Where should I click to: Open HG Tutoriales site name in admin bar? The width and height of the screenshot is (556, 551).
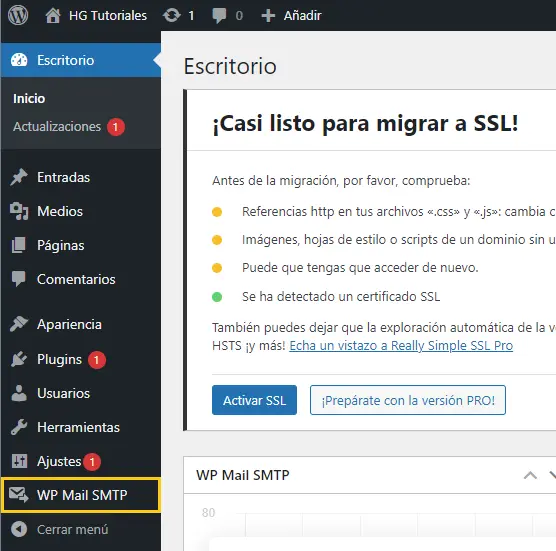click(x=108, y=16)
